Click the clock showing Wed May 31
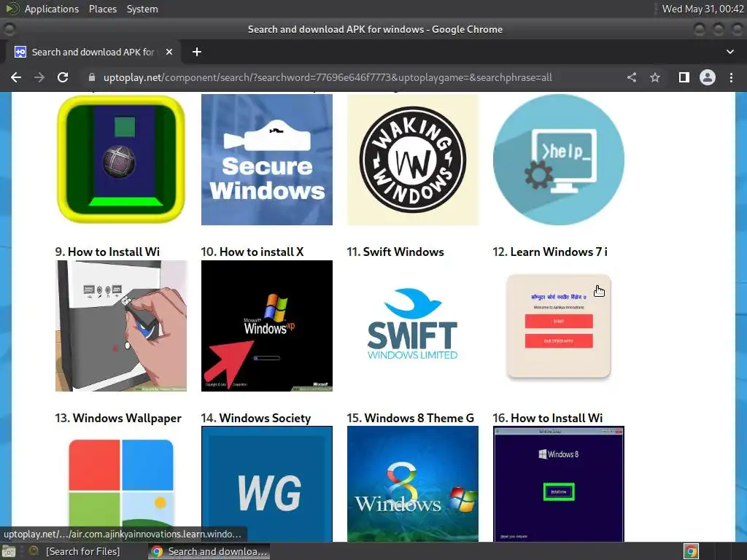The image size is (747, 560). coord(703,9)
